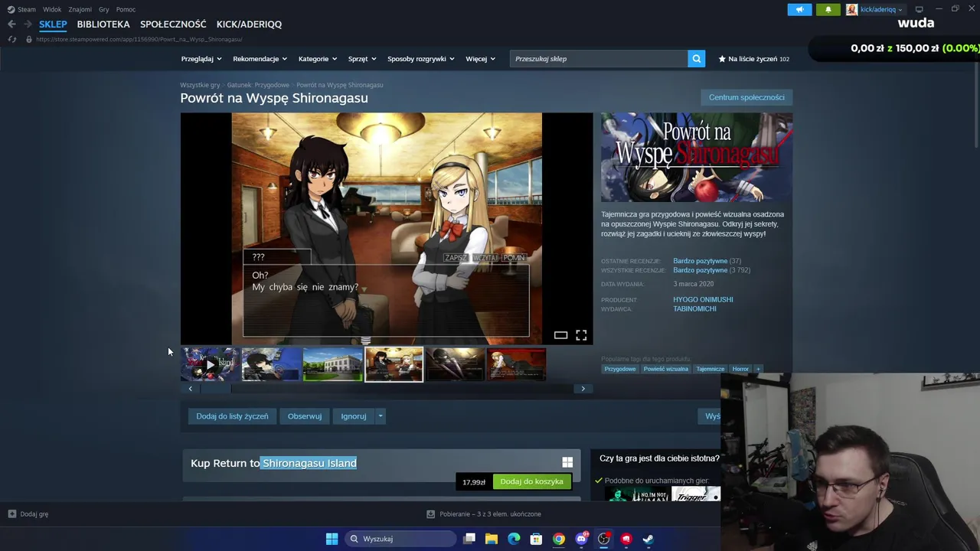Open the KICK/ADERIQQ profile tab

[249, 24]
